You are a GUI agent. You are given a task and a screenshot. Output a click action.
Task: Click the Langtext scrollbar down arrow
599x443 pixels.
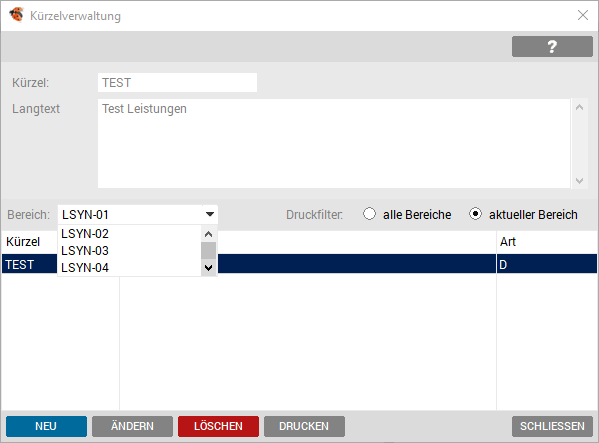point(579,181)
